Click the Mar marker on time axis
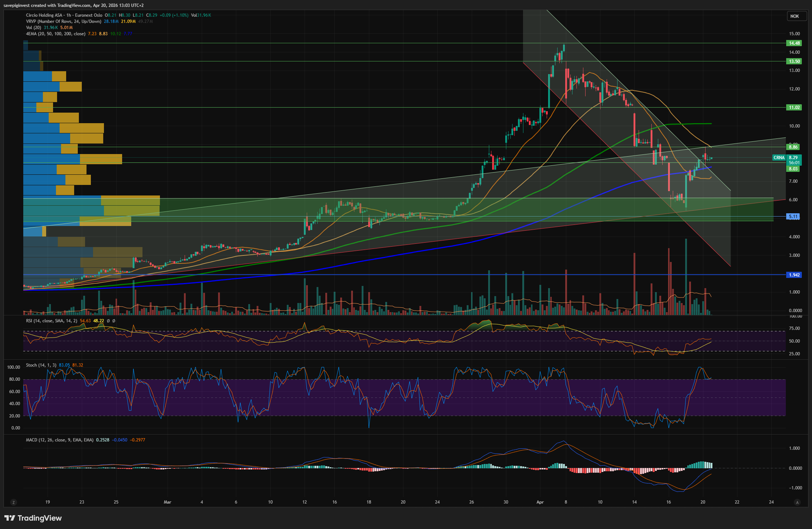This screenshot has height=529, width=812. point(167,502)
